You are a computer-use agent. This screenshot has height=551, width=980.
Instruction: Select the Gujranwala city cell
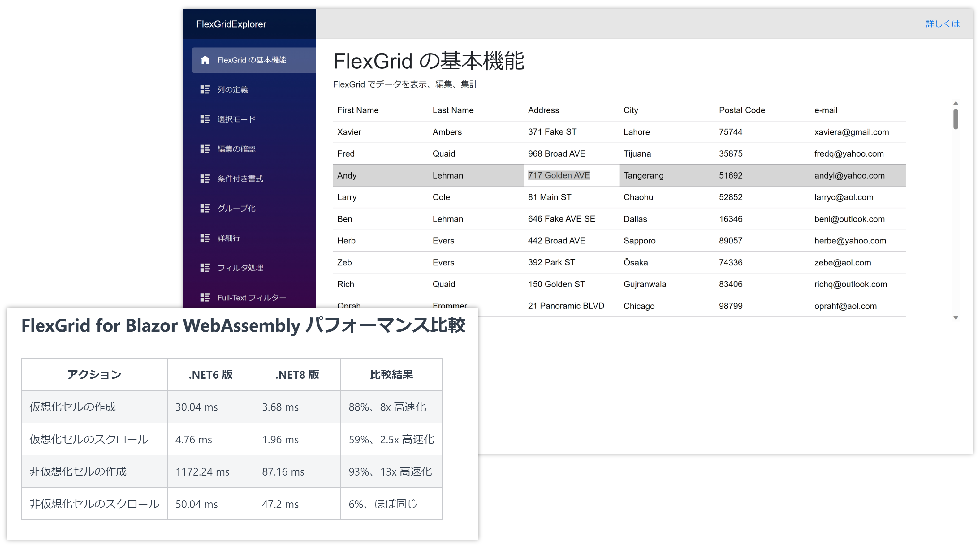667,284
